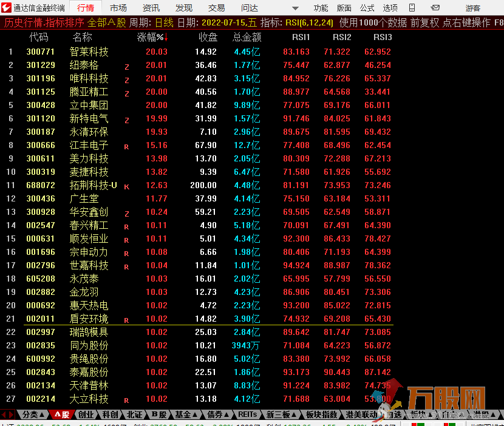The width and height of the screenshot is (504, 426).
Task: Select stock name 顺发恒业
Action: click(x=89, y=238)
